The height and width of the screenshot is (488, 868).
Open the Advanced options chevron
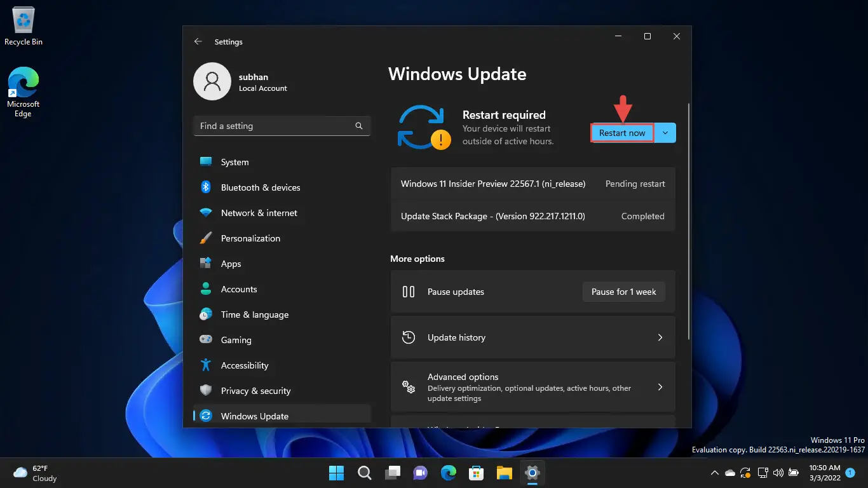point(660,387)
